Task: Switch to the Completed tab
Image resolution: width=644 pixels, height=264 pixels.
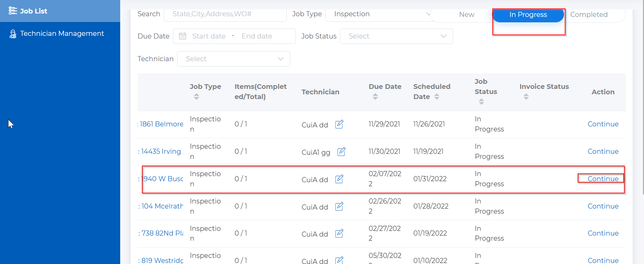Action: (589, 15)
